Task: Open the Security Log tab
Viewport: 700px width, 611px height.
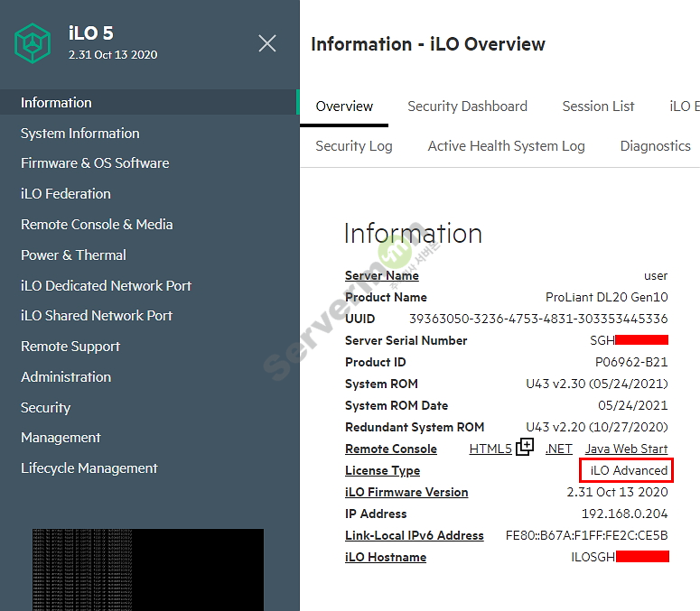Action: (x=354, y=146)
